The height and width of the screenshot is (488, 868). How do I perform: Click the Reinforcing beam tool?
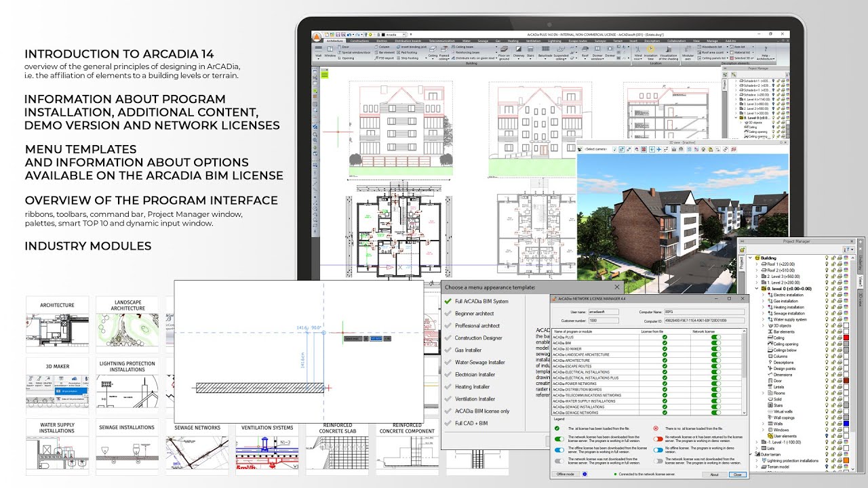[467, 52]
